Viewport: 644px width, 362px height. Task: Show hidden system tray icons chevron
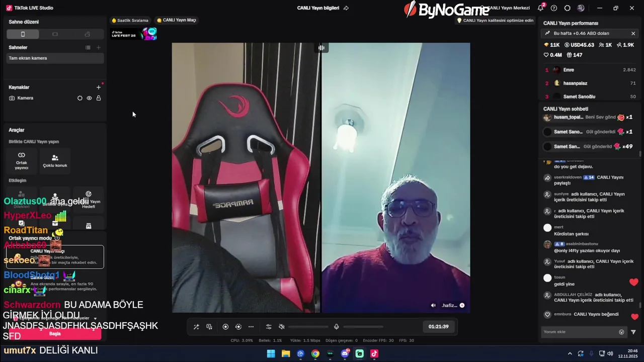pos(570,353)
